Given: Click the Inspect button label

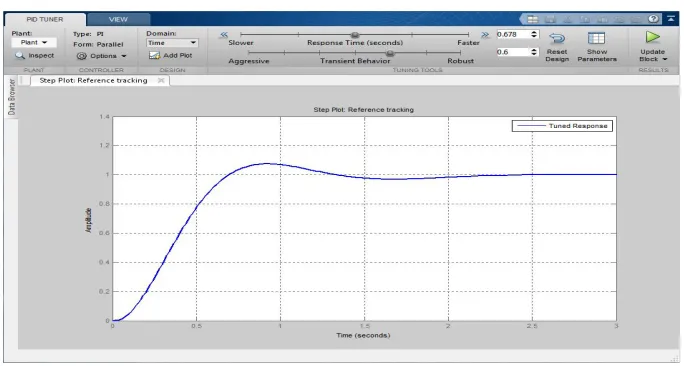Looking at the screenshot, I should pyautogui.click(x=41, y=55).
